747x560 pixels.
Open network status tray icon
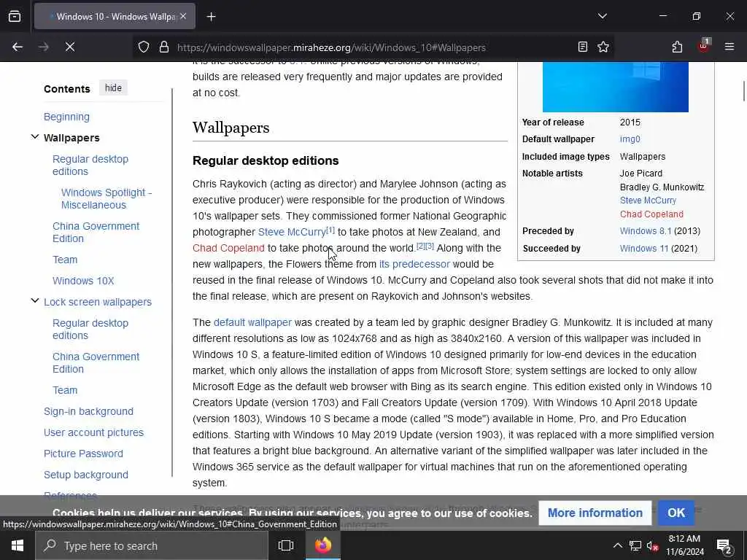click(635, 545)
